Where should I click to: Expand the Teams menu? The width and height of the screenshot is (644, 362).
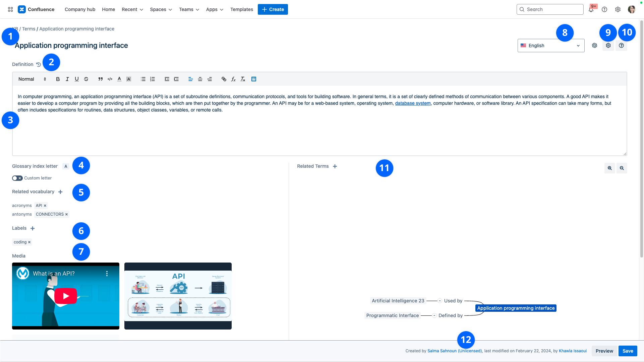[189, 9]
